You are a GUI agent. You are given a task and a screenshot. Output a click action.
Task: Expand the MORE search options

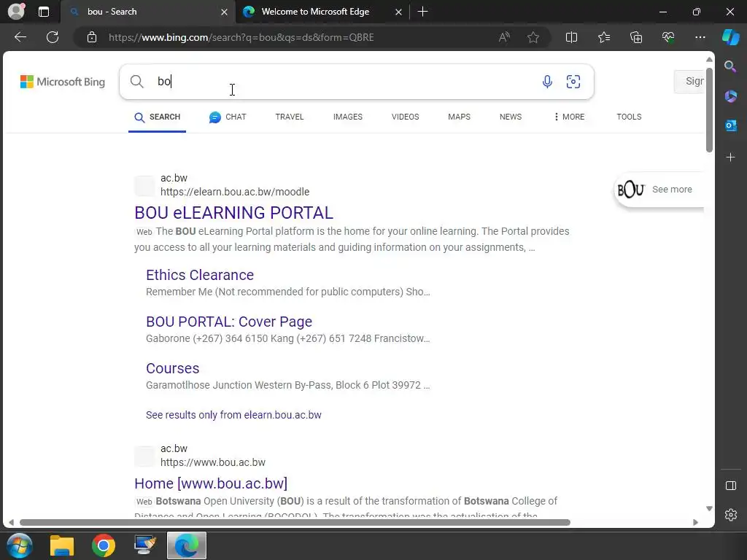coord(569,117)
